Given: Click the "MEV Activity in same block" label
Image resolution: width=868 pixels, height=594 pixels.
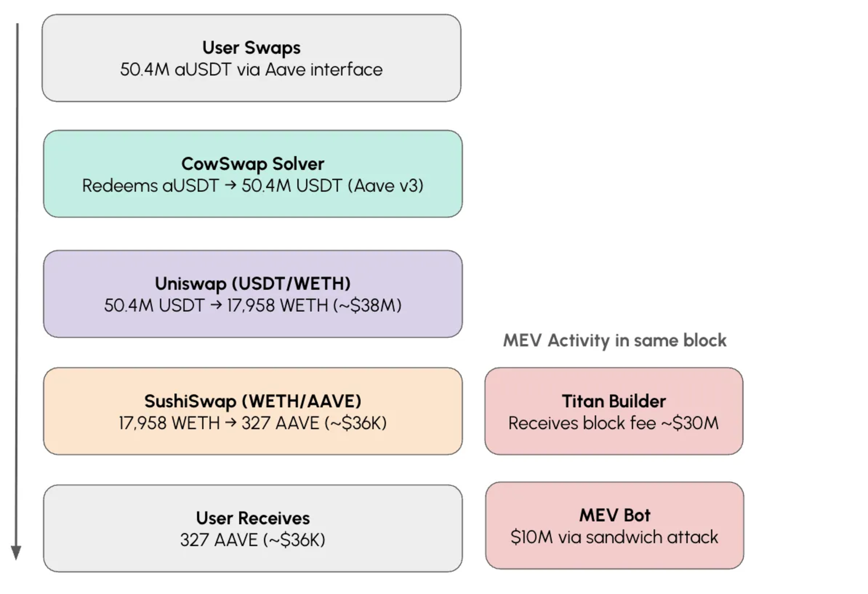Looking at the screenshot, I should 614,341.
